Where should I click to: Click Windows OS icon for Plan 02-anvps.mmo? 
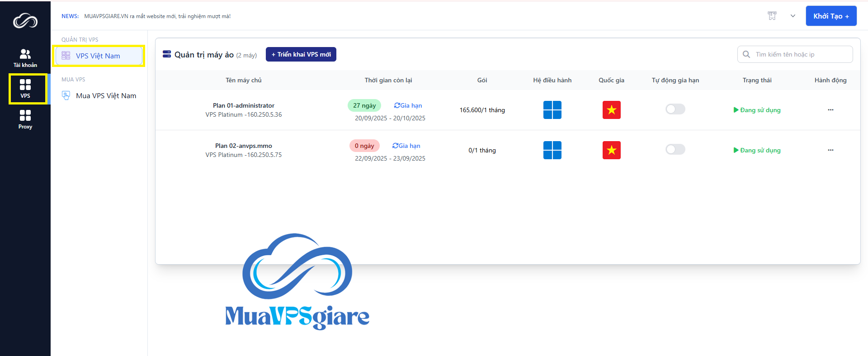click(x=552, y=150)
